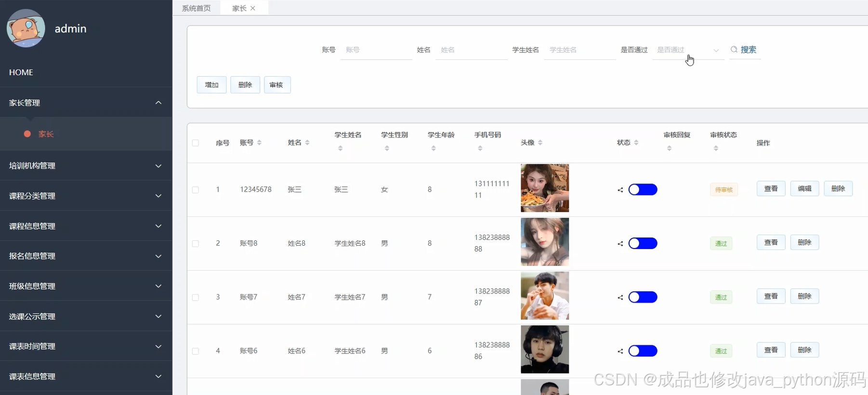Click red bullet beside 家长 submenu

pyautogui.click(x=27, y=134)
